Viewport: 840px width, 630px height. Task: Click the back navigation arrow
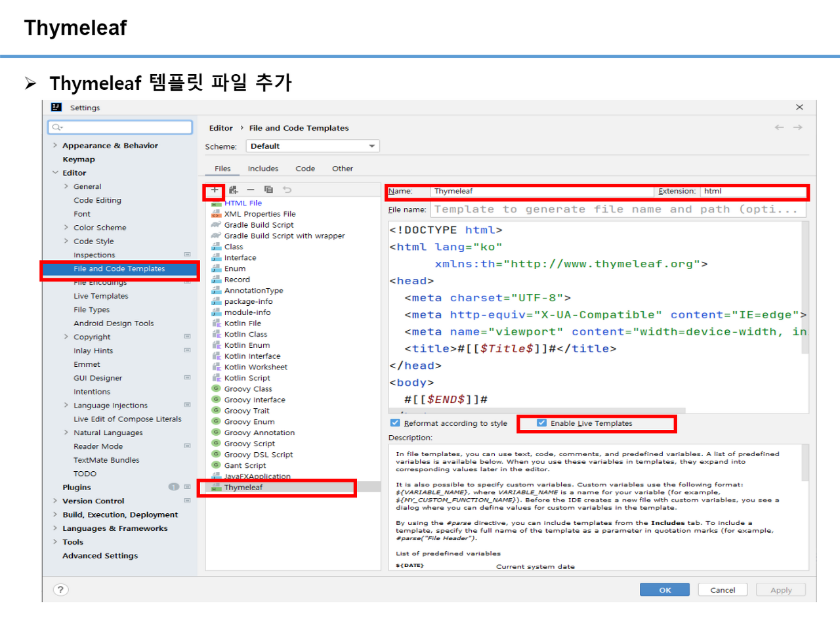click(779, 127)
